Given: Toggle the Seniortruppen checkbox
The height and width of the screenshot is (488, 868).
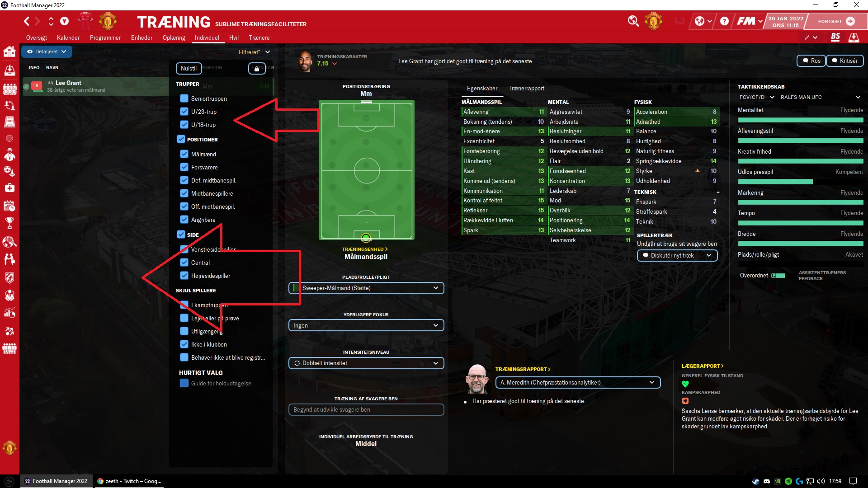Looking at the screenshot, I should click(184, 99).
